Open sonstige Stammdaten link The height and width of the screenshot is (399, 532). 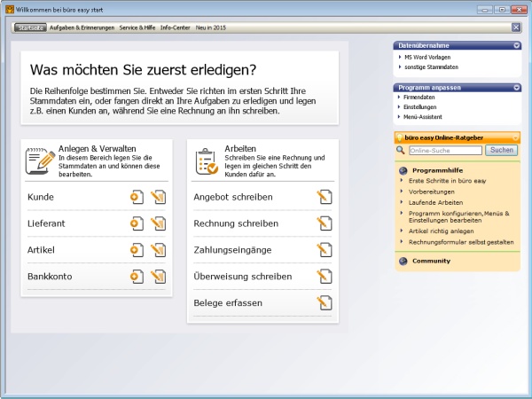pos(431,66)
